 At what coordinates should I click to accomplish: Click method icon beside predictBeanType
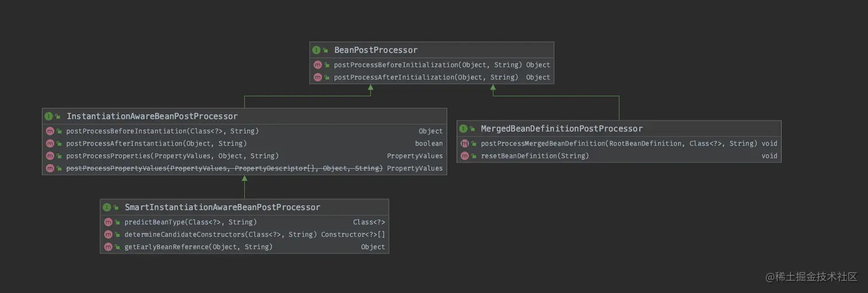click(x=108, y=222)
